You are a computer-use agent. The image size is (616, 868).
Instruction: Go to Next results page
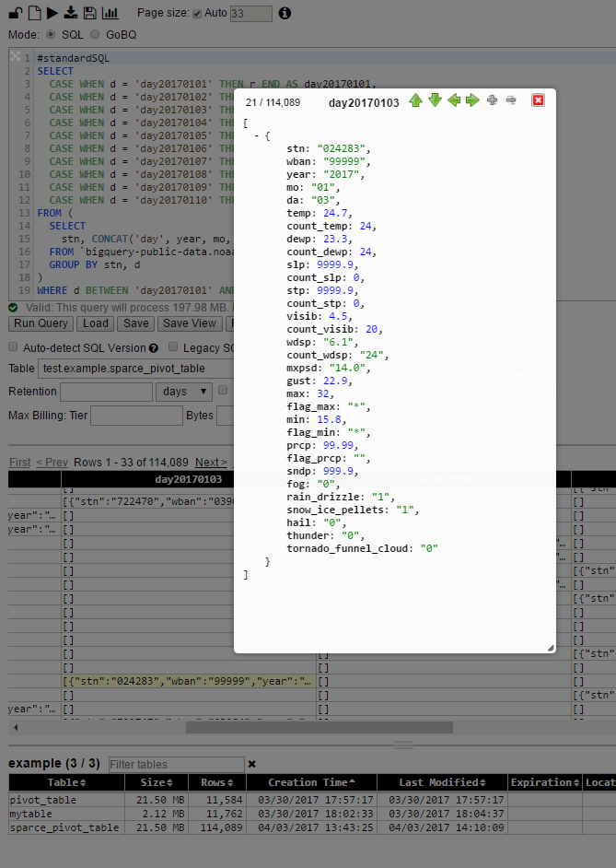pos(211,463)
